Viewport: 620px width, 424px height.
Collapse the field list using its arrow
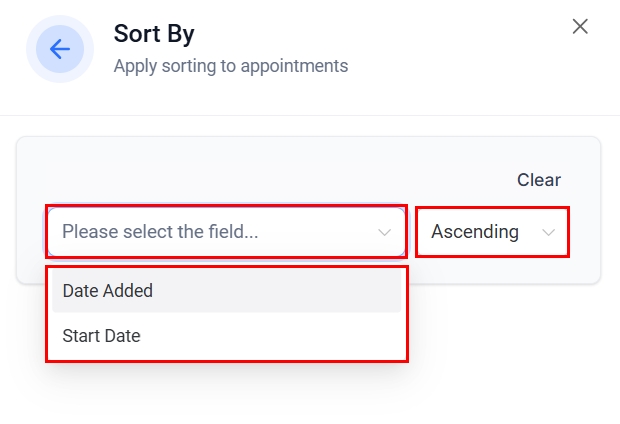pyautogui.click(x=385, y=232)
